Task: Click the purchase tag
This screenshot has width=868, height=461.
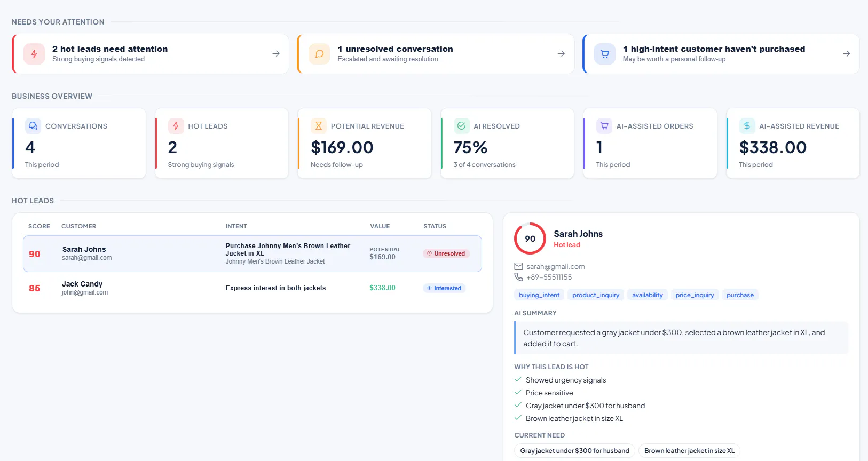Action: (740, 295)
